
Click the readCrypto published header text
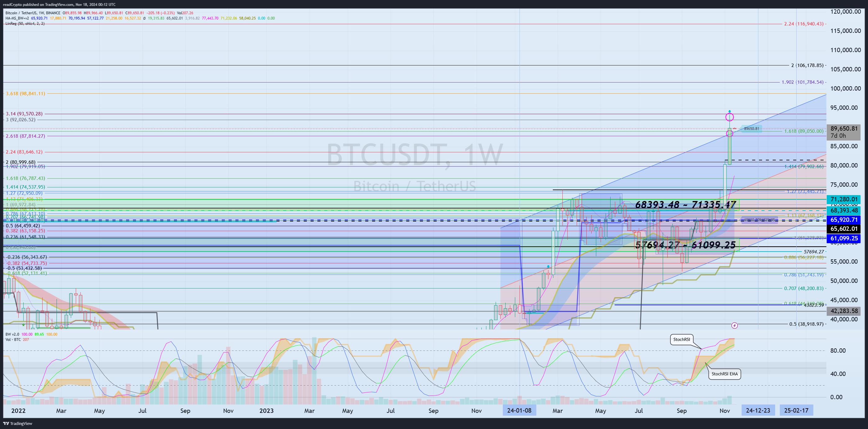pyautogui.click(x=59, y=4)
